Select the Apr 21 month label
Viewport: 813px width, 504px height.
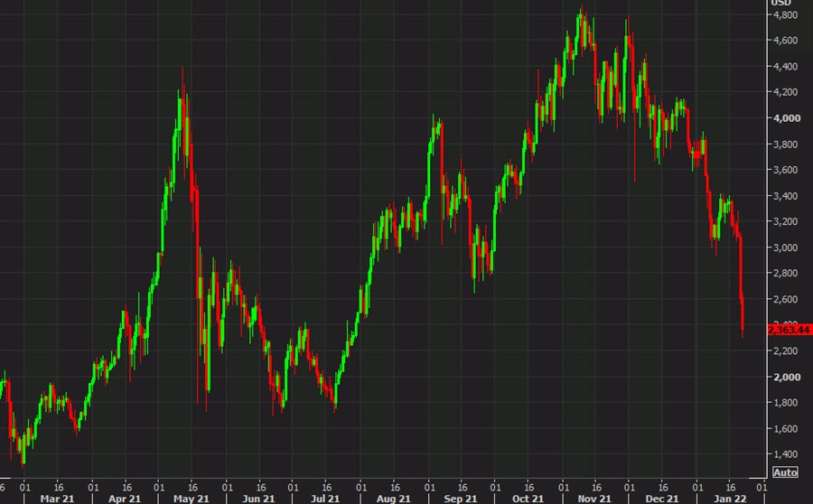tap(124, 496)
